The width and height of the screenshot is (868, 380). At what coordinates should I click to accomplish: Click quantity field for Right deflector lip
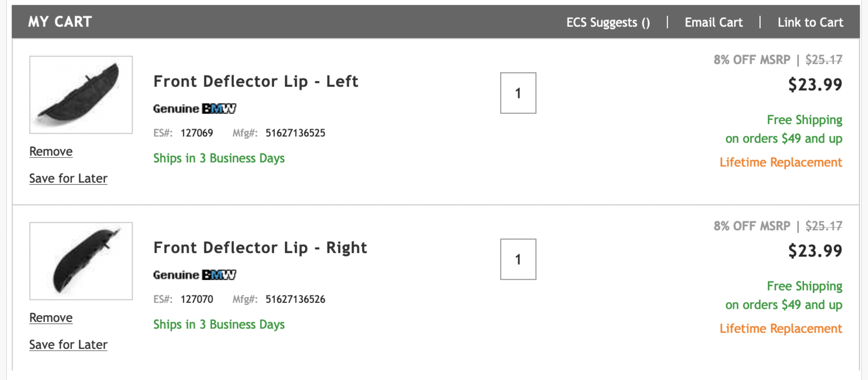(518, 260)
